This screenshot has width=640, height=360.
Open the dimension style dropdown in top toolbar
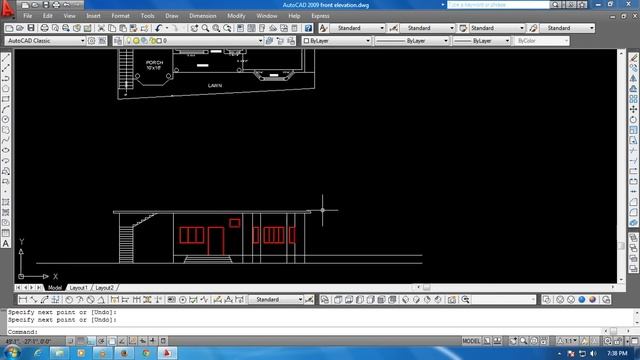click(451, 28)
